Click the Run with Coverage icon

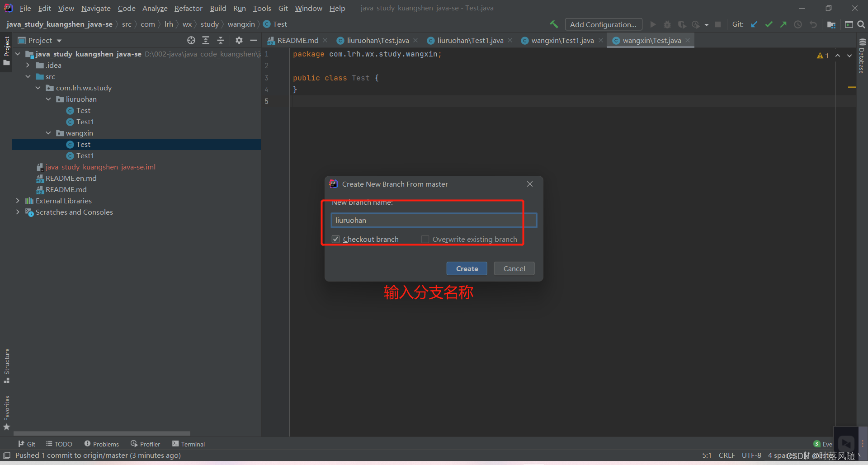click(x=682, y=24)
